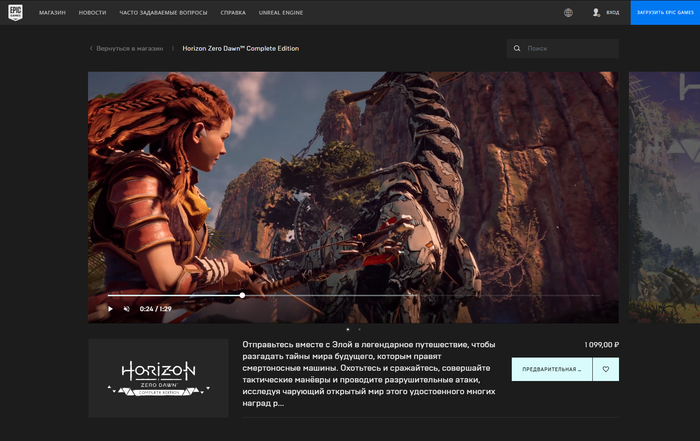Play the trailer video
This screenshot has width=700, height=441.
pyautogui.click(x=110, y=309)
